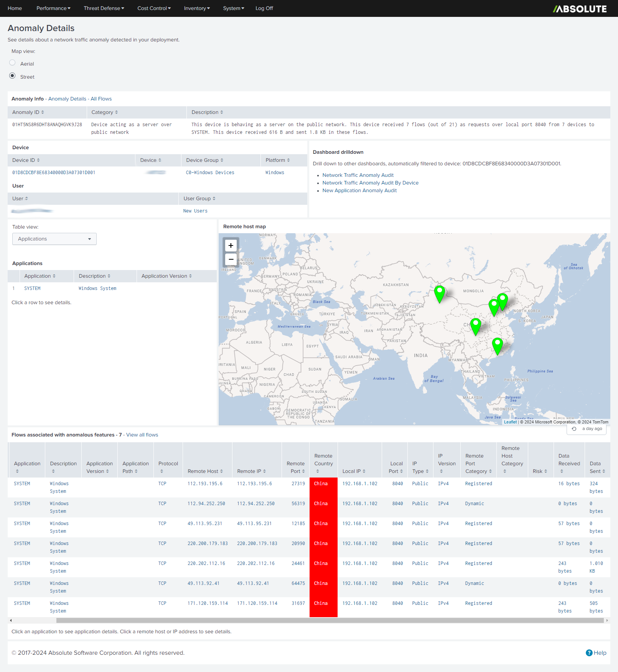This screenshot has height=672, width=618.
Task: Click remote host 112.193.195.6
Action: 205,484
